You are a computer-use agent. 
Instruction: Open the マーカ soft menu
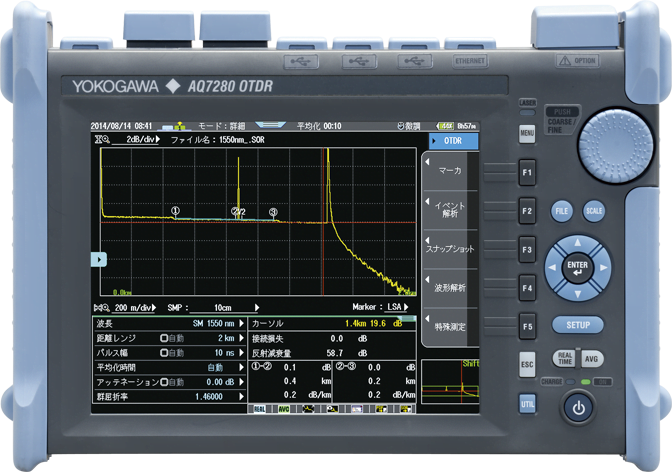click(x=450, y=171)
